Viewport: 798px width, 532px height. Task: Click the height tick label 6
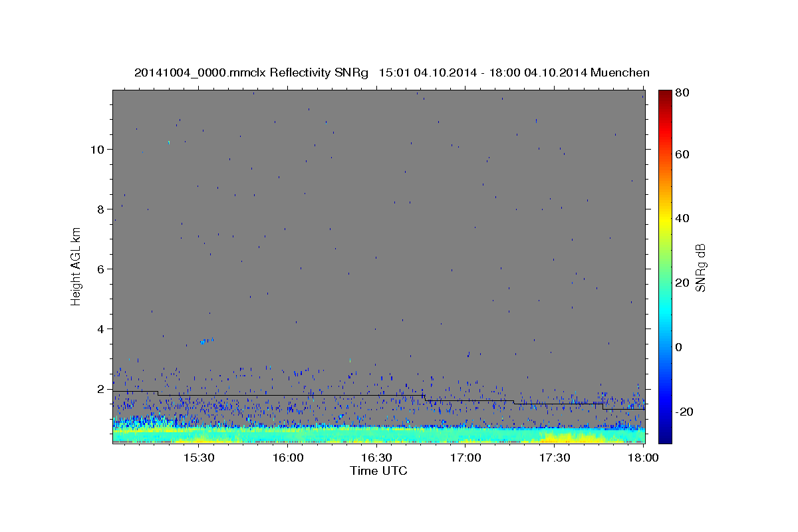(x=102, y=269)
